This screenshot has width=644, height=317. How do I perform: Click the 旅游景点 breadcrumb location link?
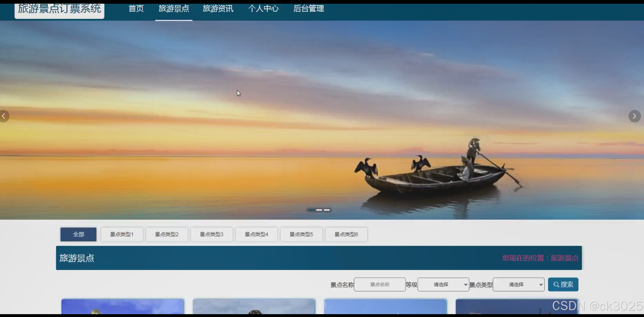pos(564,258)
